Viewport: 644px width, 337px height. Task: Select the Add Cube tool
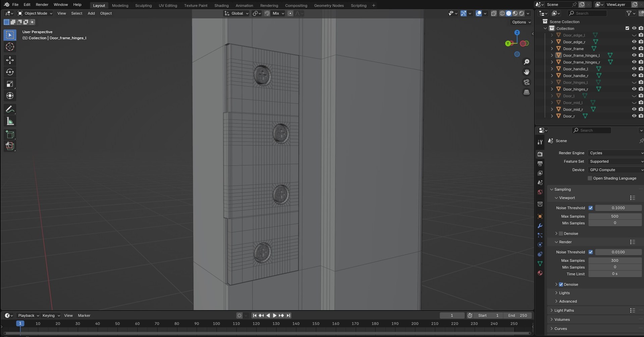[x=10, y=135]
